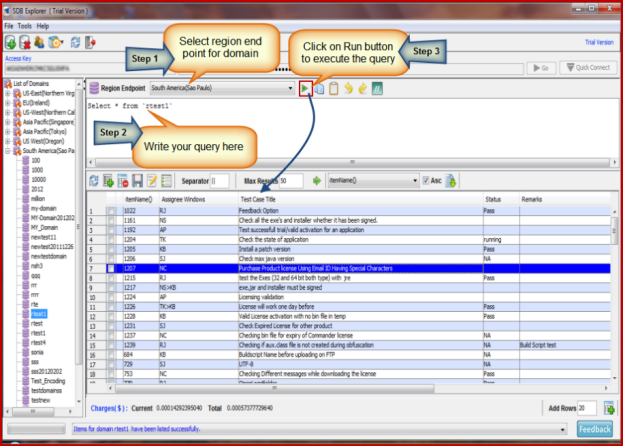Click the results table vertical scrollbar
This screenshot has height=446, width=623.
[x=614, y=230]
